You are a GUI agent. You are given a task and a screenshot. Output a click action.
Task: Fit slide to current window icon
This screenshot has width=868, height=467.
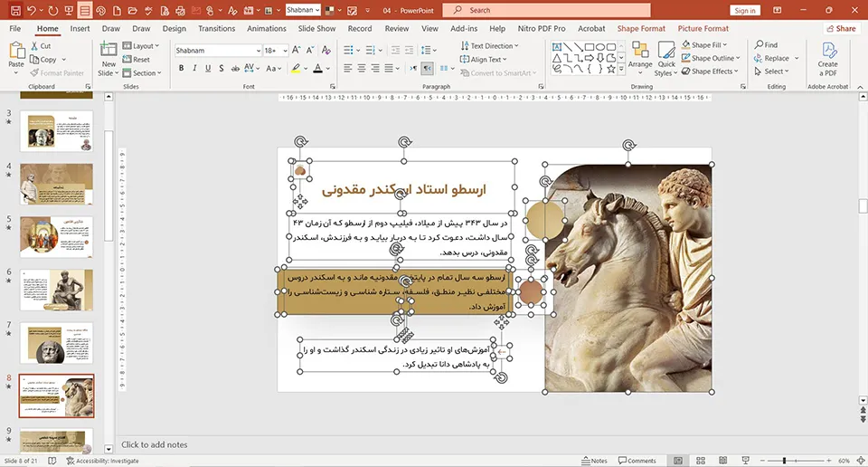861,461
